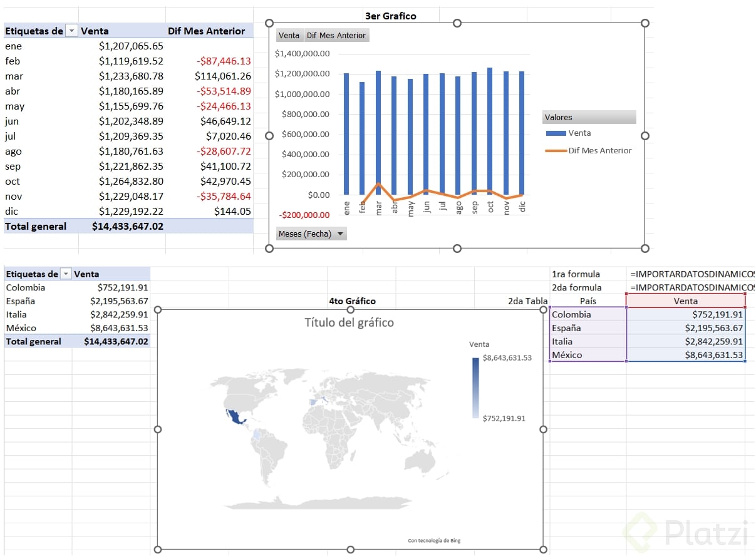Select the 1ra formula label cell
This screenshot has height=559, width=756.
click(x=588, y=274)
